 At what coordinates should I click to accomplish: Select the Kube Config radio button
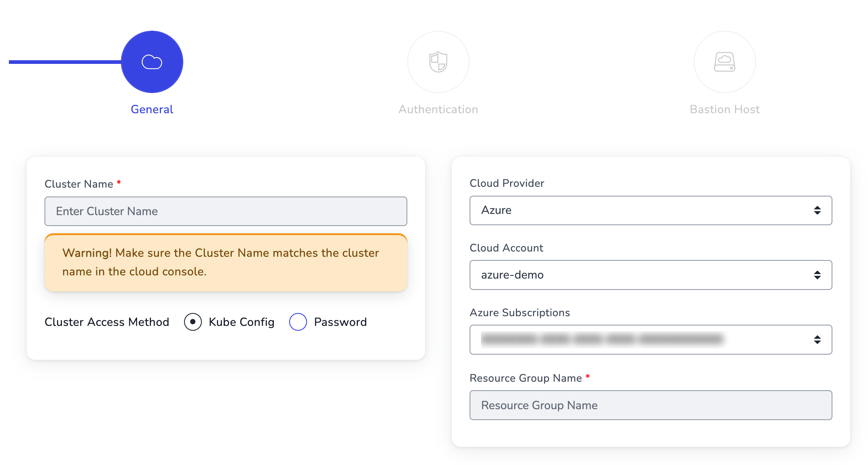[x=193, y=322]
